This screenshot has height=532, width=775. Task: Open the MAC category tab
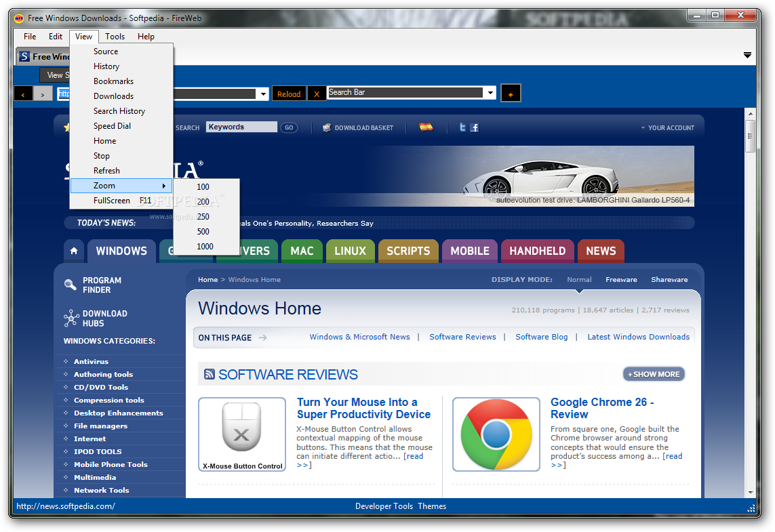click(302, 251)
